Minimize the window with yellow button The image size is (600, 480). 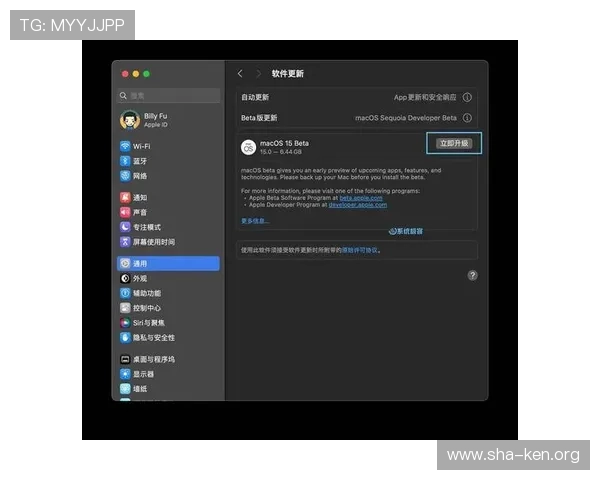136,74
